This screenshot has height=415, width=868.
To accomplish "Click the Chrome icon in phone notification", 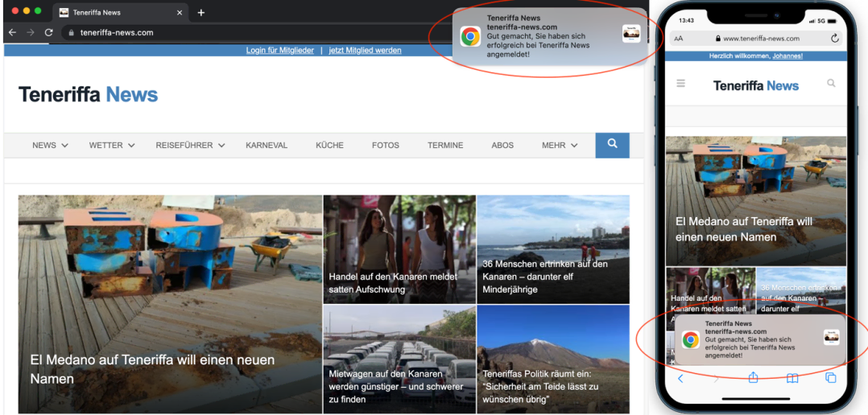I will coord(690,340).
